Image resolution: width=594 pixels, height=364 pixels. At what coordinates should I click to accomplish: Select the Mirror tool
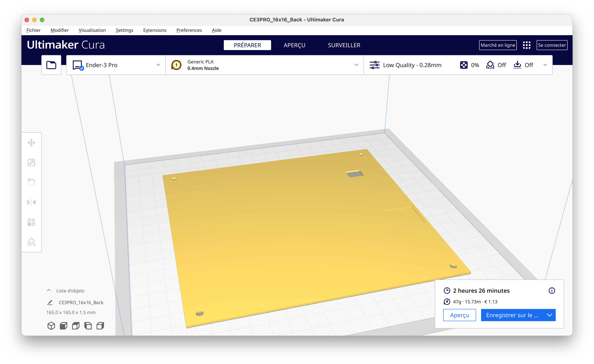pyautogui.click(x=31, y=202)
